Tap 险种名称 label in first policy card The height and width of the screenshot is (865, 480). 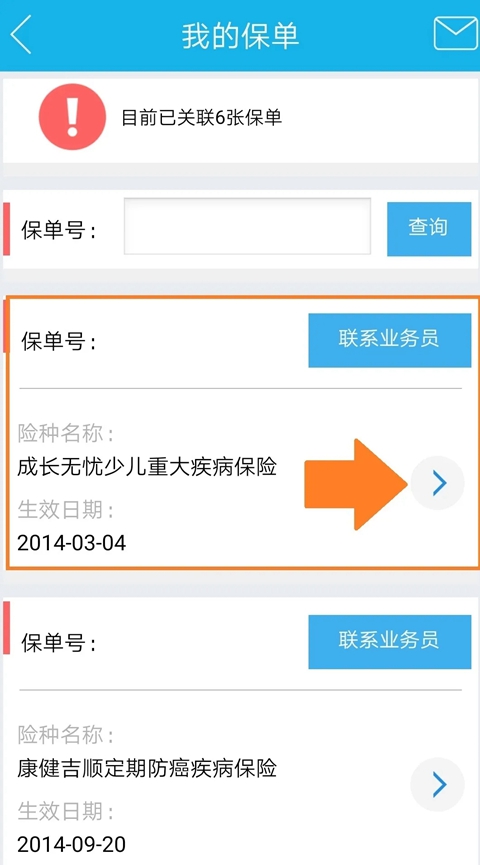tap(66, 434)
